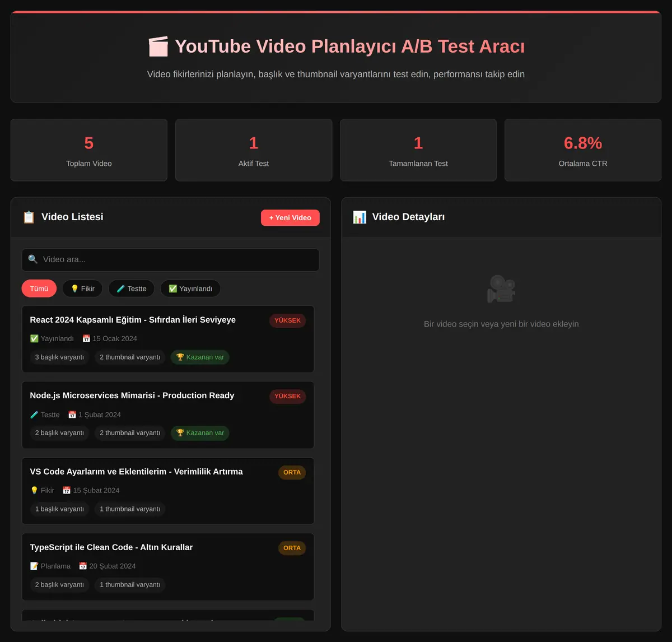672x642 pixels.
Task: Add a video with the Yeni Video button
Action: tap(290, 217)
